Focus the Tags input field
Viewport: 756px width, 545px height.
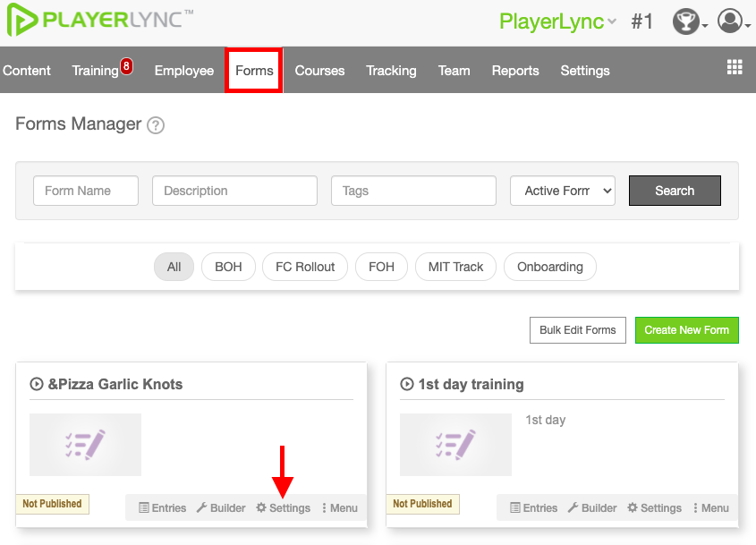(x=413, y=191)
